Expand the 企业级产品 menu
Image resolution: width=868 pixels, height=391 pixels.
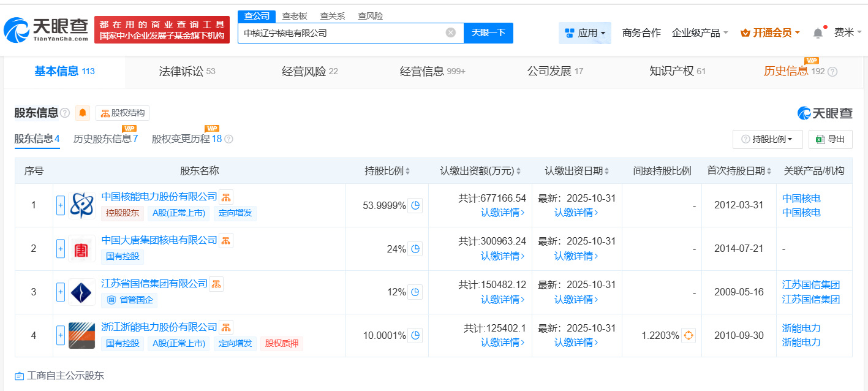tap(700, 33)
